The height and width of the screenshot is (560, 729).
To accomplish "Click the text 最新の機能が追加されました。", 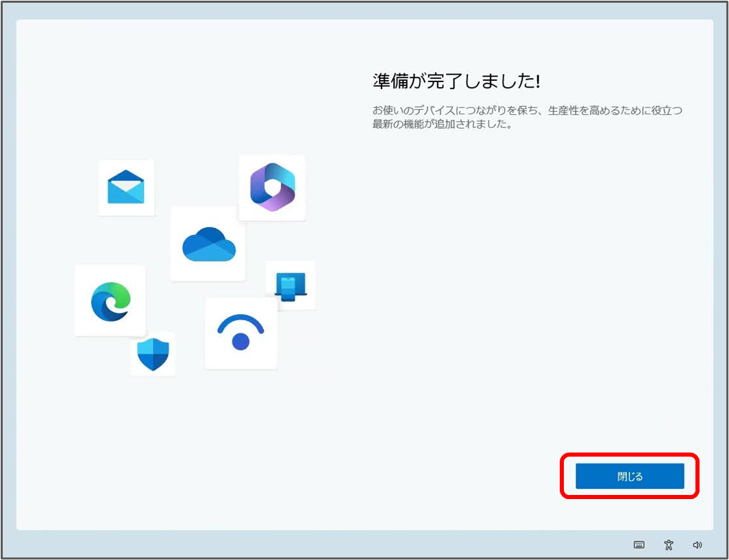I will click(442, 124).
